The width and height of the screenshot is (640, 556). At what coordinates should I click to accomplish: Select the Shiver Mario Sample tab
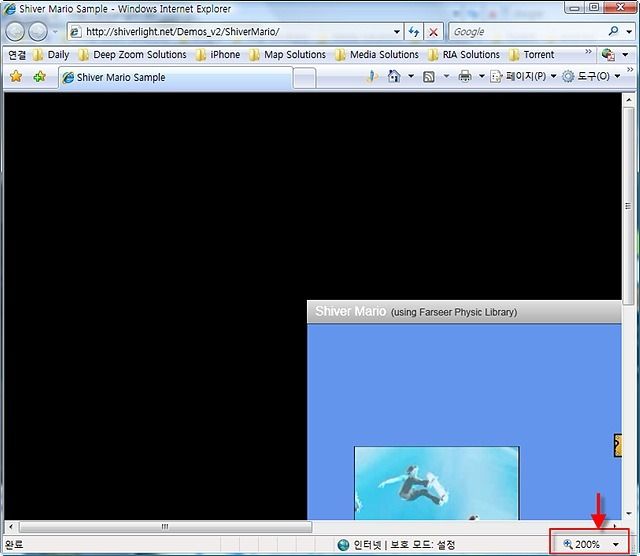176,78
